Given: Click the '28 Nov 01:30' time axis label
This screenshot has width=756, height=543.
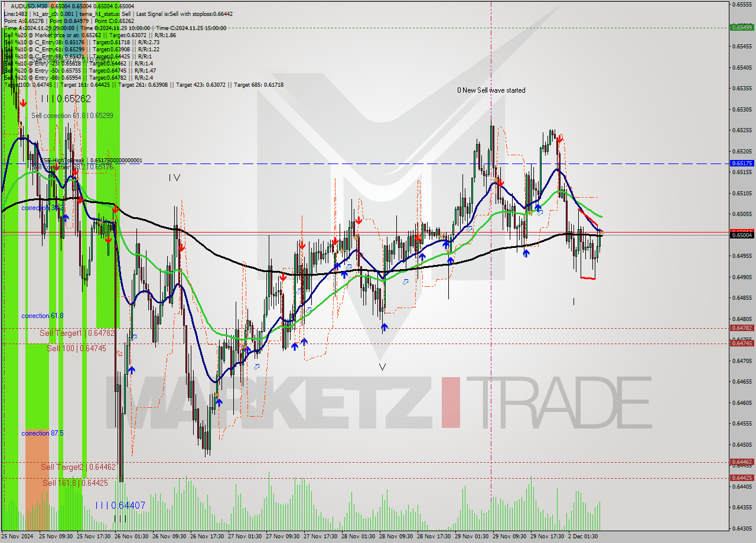Looking at the screenshot, I should click(359, 537).
